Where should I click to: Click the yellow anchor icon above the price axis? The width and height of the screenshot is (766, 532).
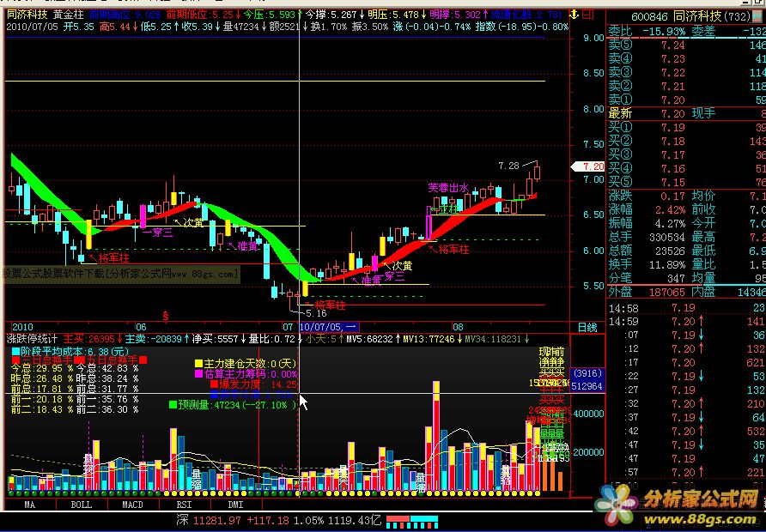coord(575,14)
